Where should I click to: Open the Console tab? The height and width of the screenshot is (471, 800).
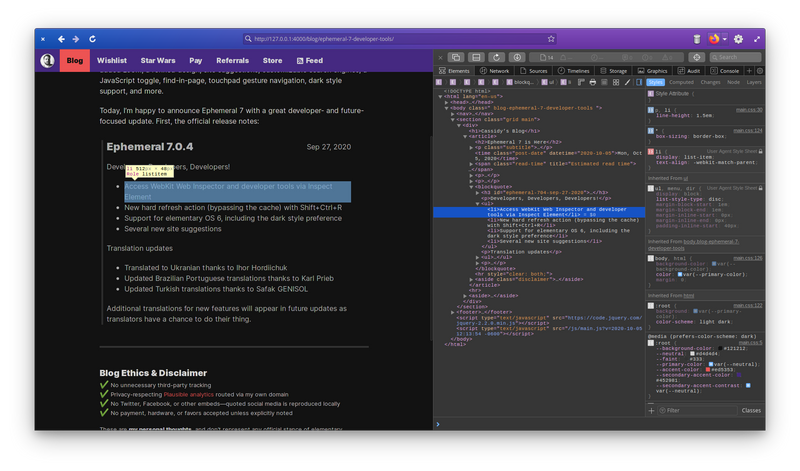click(x=724, y=71)
